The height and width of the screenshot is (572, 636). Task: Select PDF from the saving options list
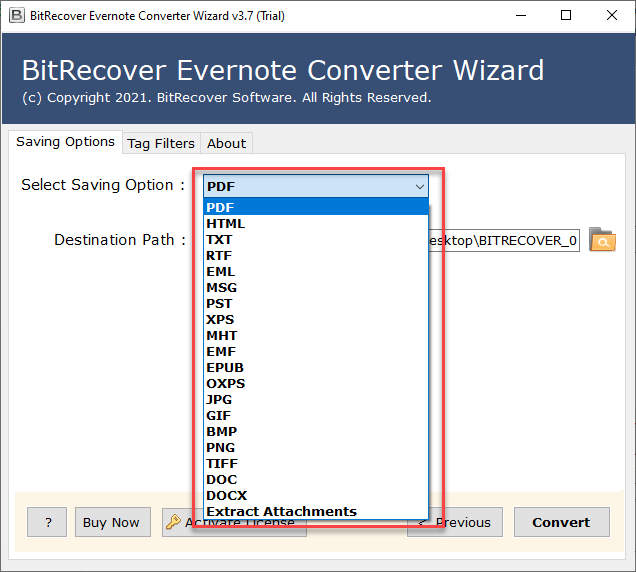316,207
